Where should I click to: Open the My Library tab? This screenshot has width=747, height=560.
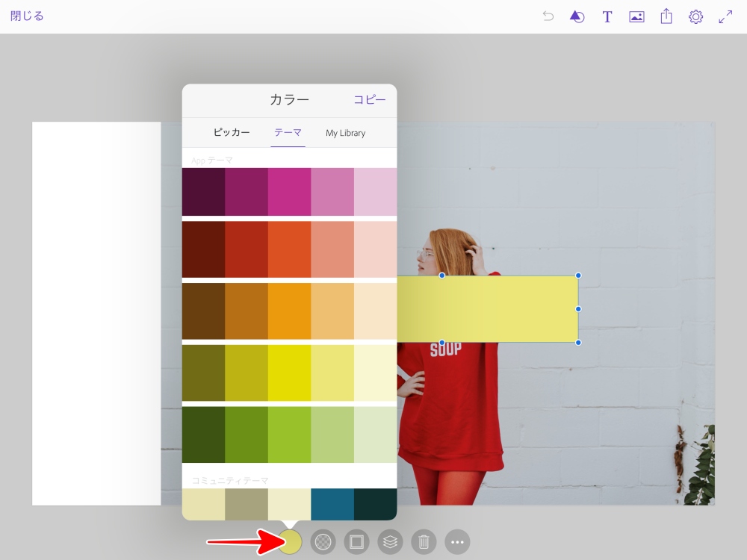[x=345, y=133]
